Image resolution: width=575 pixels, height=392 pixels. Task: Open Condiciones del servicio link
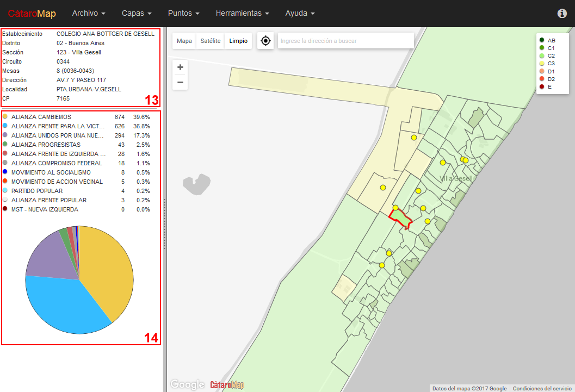tap(542, 388)
